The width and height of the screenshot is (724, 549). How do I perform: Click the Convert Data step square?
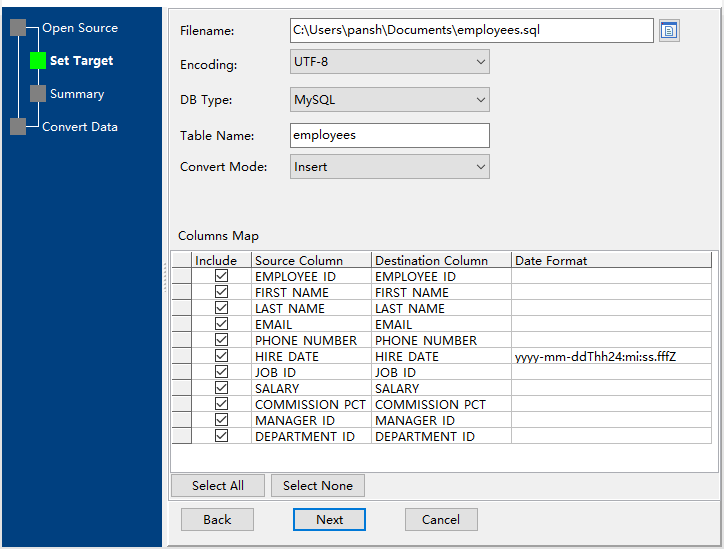click(x=18, y=127)
